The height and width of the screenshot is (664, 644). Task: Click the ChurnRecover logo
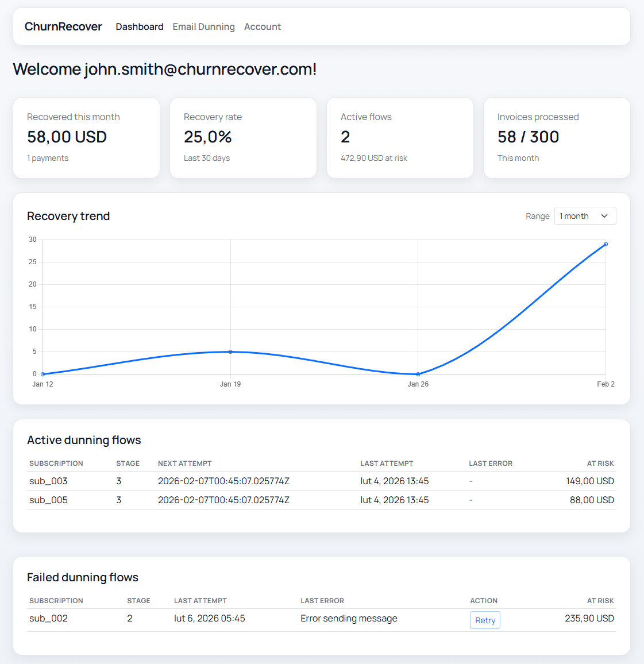pos(63,26)
